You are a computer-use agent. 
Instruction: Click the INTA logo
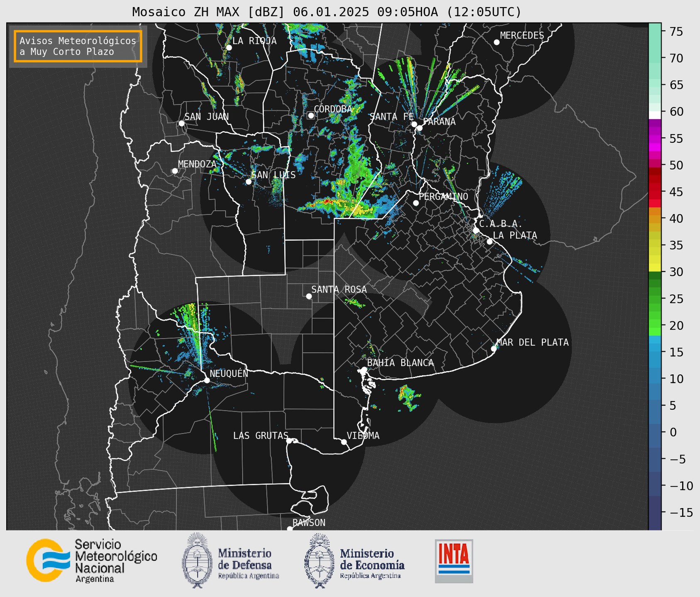[x=454, y=561]
